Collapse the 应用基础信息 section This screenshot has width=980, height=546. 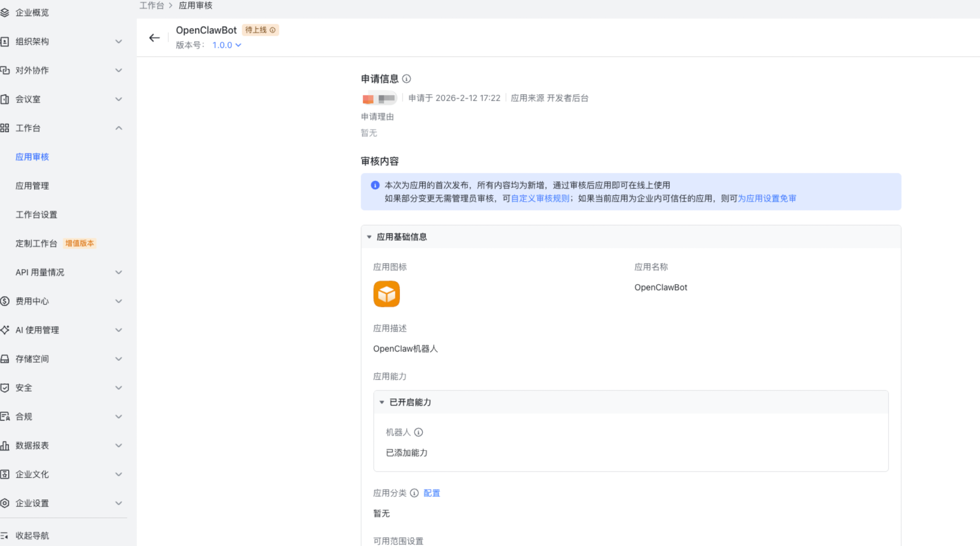click(x=369, y=237)
